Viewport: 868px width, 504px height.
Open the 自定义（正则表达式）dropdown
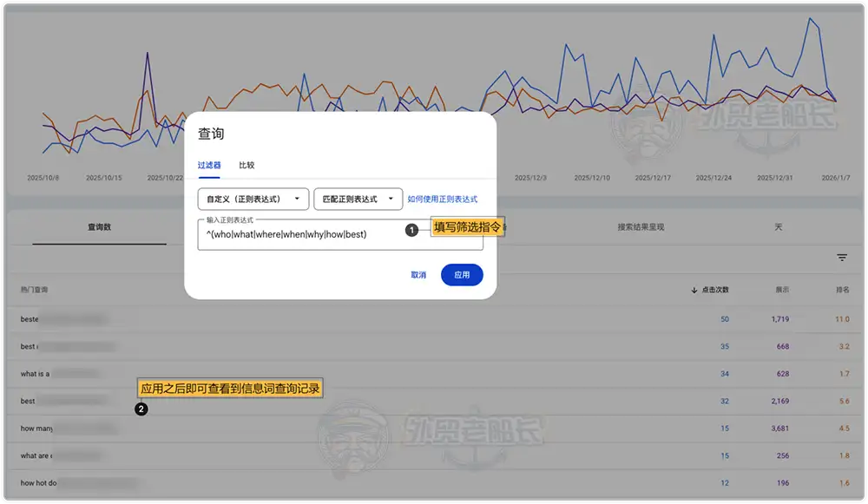coord(253,200)
